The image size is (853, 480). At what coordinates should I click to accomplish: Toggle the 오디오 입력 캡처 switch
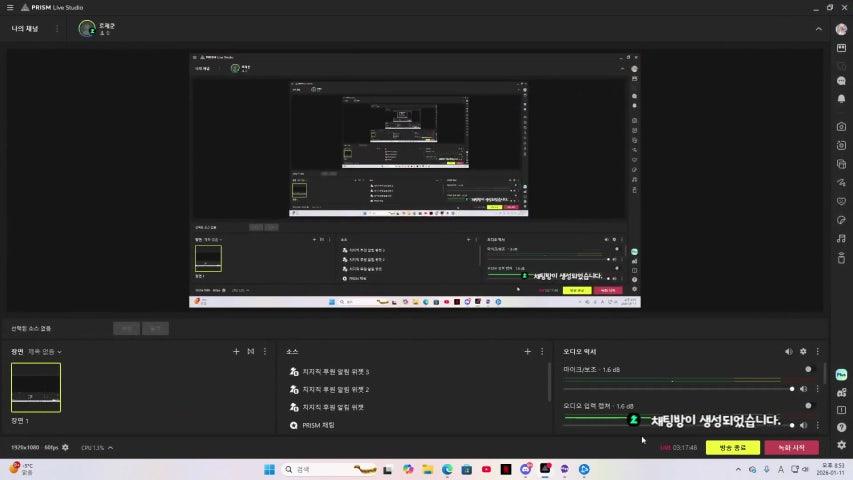(x=808, y=406)
